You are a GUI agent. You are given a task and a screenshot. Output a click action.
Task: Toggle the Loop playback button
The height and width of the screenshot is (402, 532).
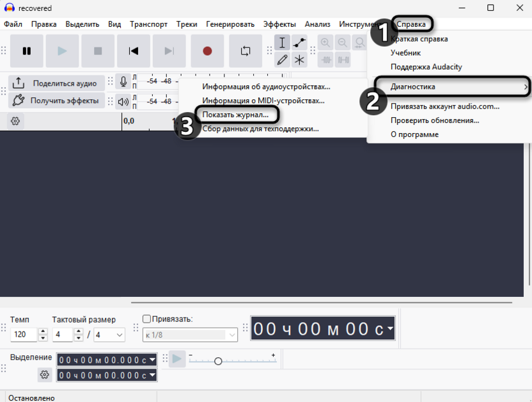(246, 51)
